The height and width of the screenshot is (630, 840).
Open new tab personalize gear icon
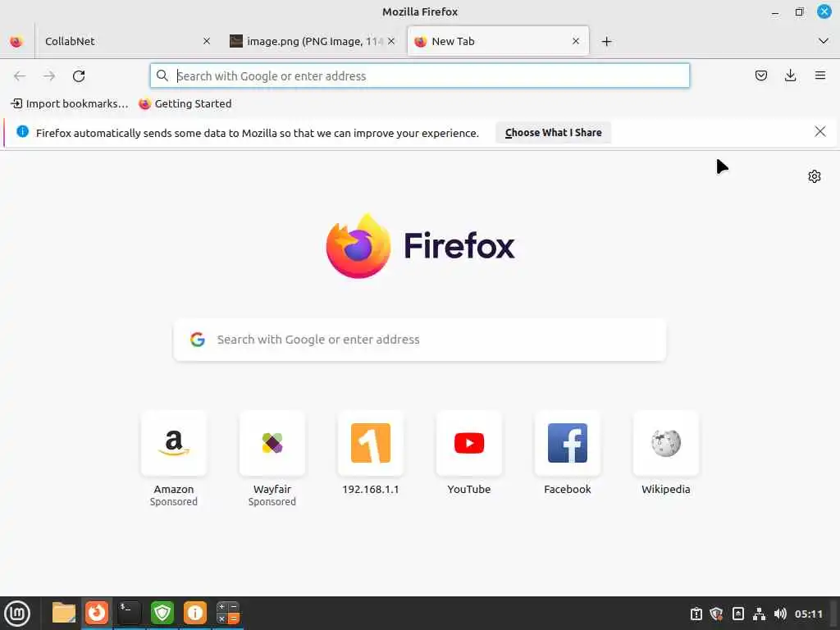(815, 176)
